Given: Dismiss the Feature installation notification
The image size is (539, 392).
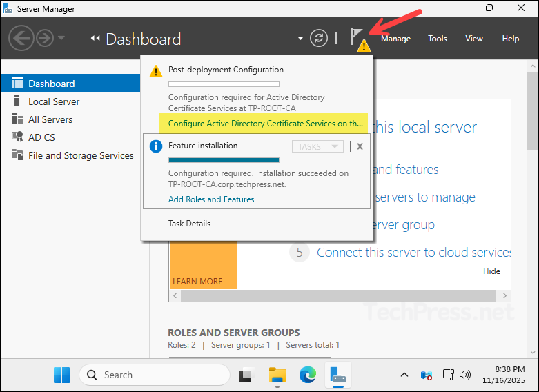Looking at the screenshot, I should coord(360,146).
